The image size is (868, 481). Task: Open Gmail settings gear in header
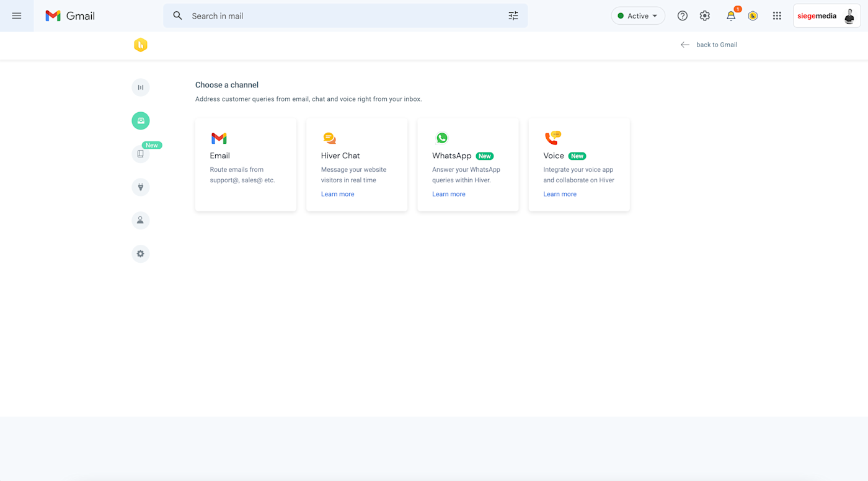[x=705, y=16]
